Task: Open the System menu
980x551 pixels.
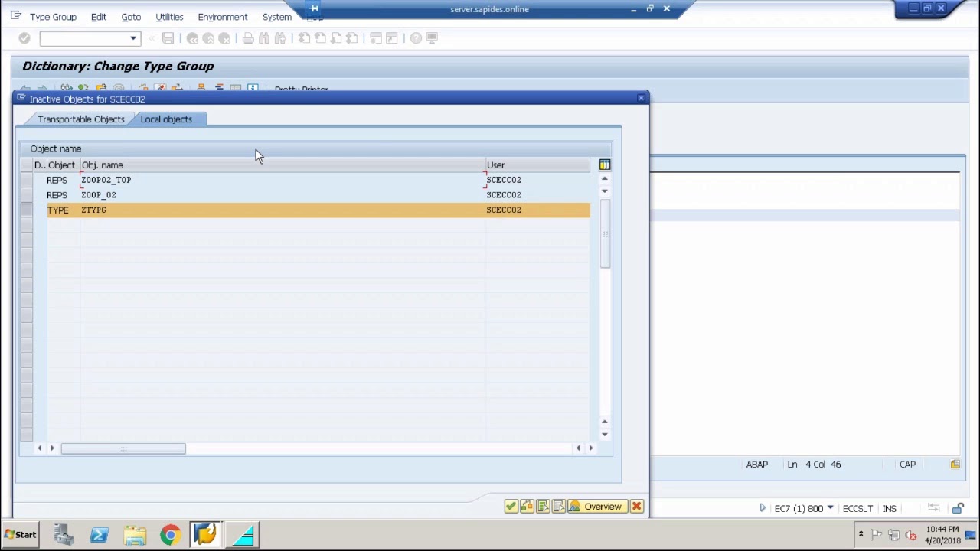Action: pyautogui.click(x=276, y=17)
